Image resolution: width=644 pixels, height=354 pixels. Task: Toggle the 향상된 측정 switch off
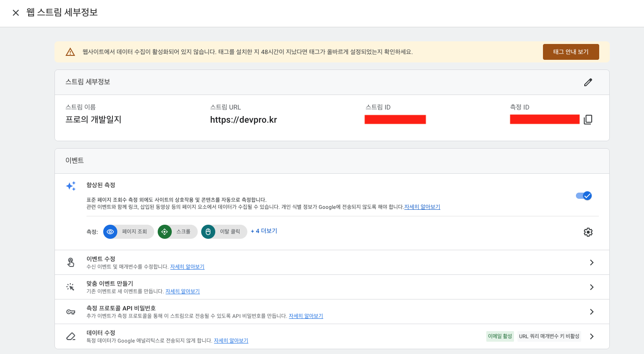click(x=584, y=196)
